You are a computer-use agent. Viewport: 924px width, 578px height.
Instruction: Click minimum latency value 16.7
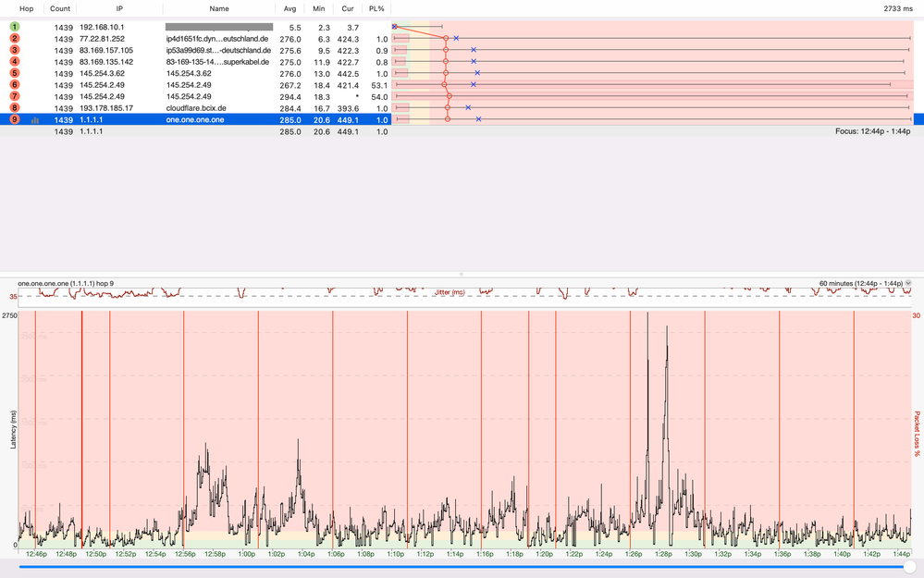click(x=322, y=108)
